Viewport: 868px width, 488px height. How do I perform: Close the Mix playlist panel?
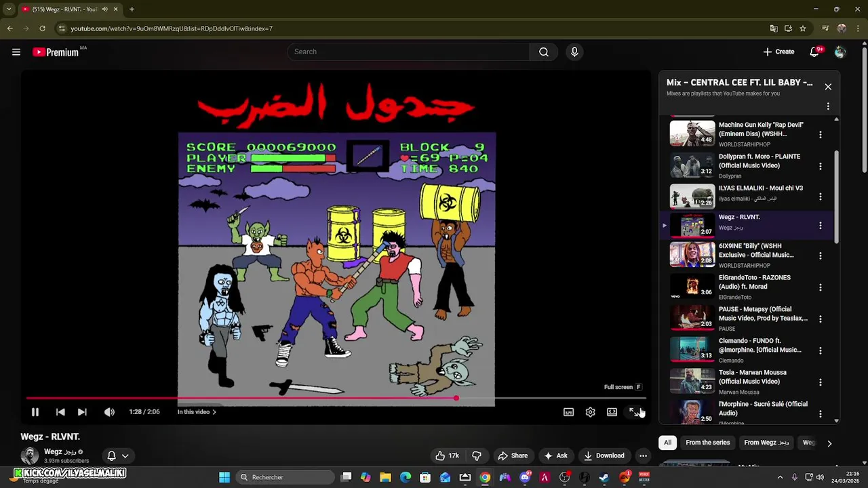click(x=828, y=87)
